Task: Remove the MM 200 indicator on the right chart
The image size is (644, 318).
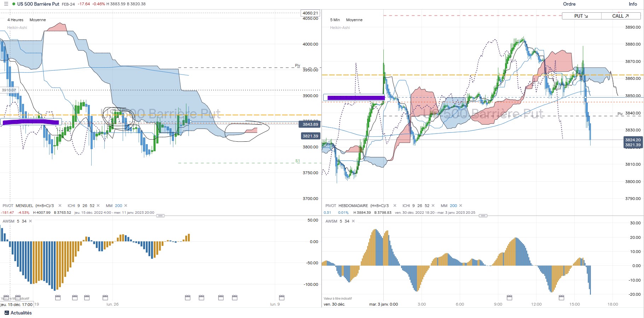Action: [460, 206]
